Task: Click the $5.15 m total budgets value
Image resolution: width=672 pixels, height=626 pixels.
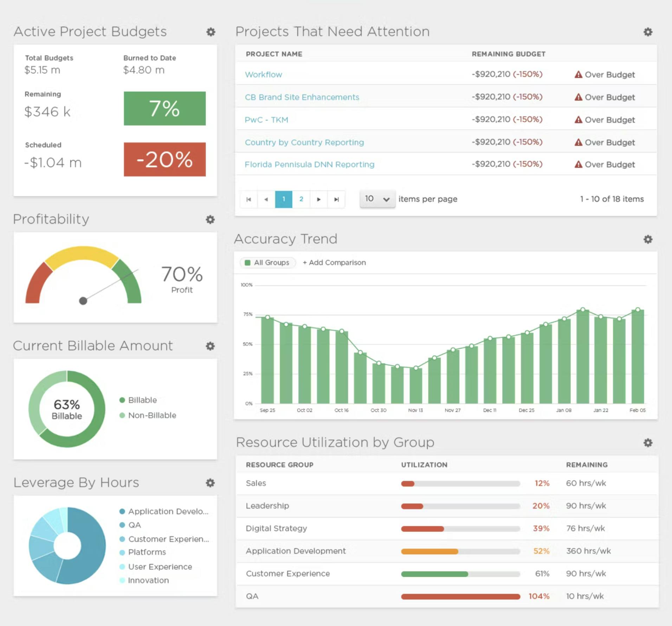Action: 42,70
